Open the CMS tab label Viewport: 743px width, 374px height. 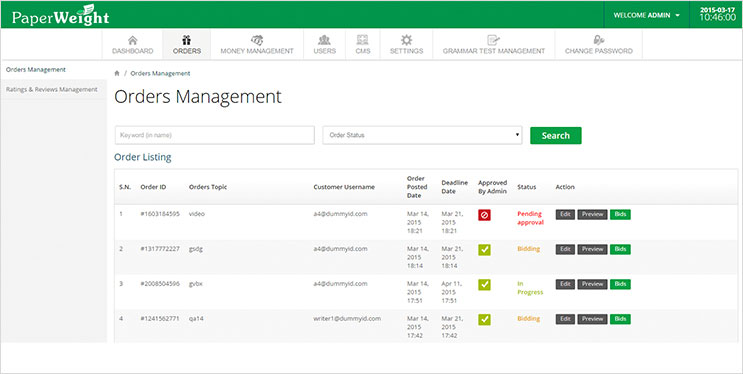point(362,51)
